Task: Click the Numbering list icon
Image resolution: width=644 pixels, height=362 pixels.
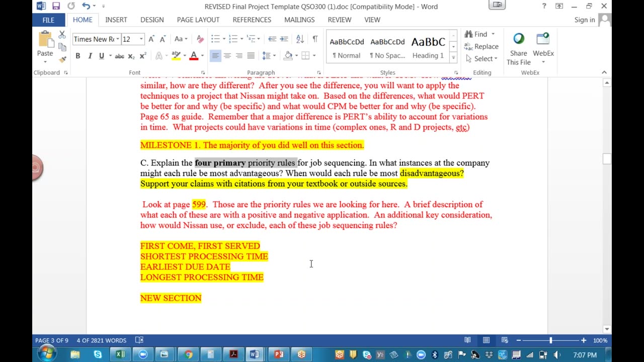Action: point(233,39)
